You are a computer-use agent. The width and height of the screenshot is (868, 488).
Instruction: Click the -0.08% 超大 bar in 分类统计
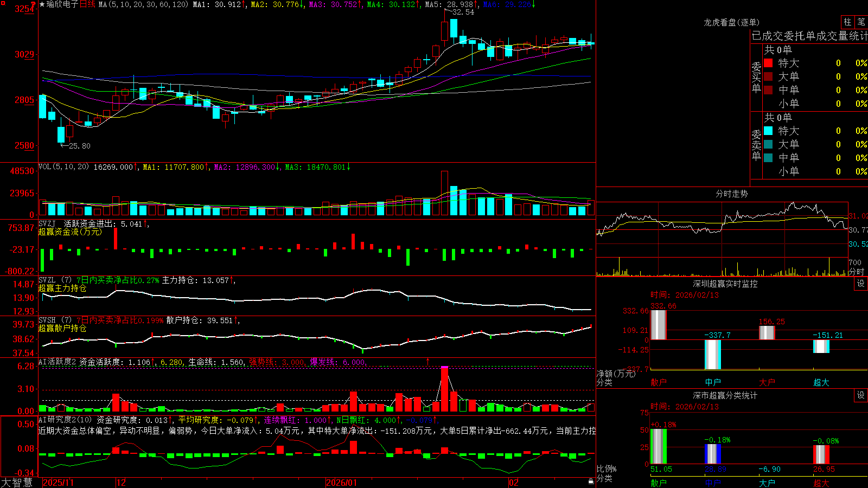(x=821, y=455)
